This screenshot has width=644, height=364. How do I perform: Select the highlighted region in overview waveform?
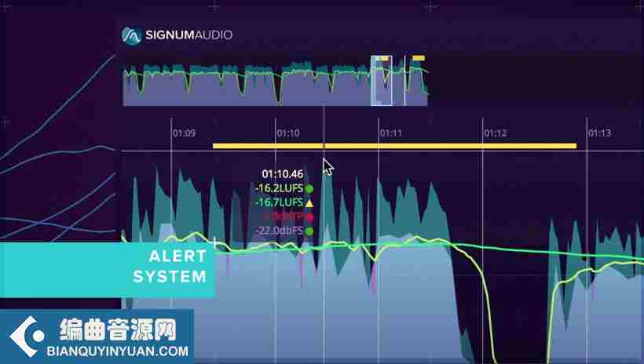pos(382,81)
